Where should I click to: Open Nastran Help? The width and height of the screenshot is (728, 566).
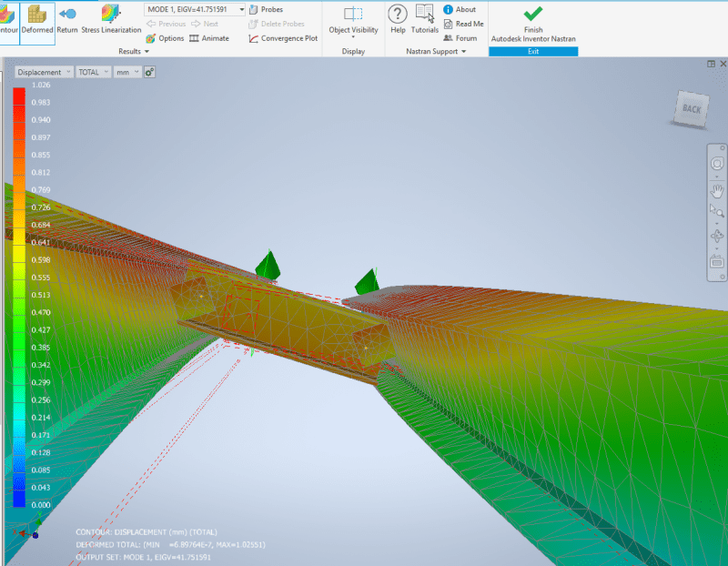tap(398, 19)
